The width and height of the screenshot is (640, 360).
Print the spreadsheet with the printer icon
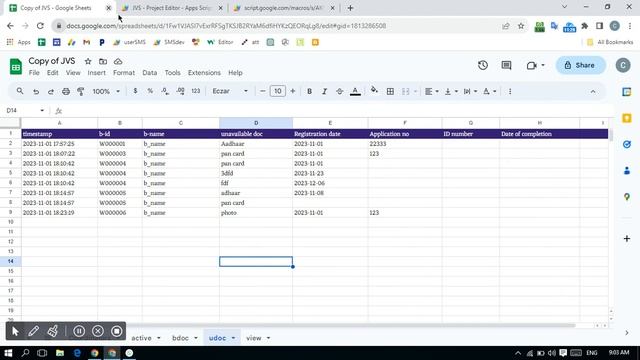pos(66,91)
